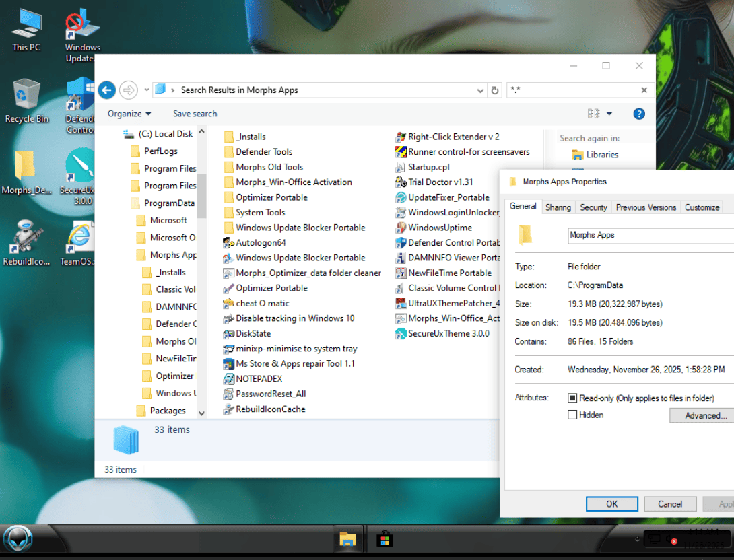Expand the address bar history dropdown
This screenshot has height=560, width=734.
[x=480, y=90]
